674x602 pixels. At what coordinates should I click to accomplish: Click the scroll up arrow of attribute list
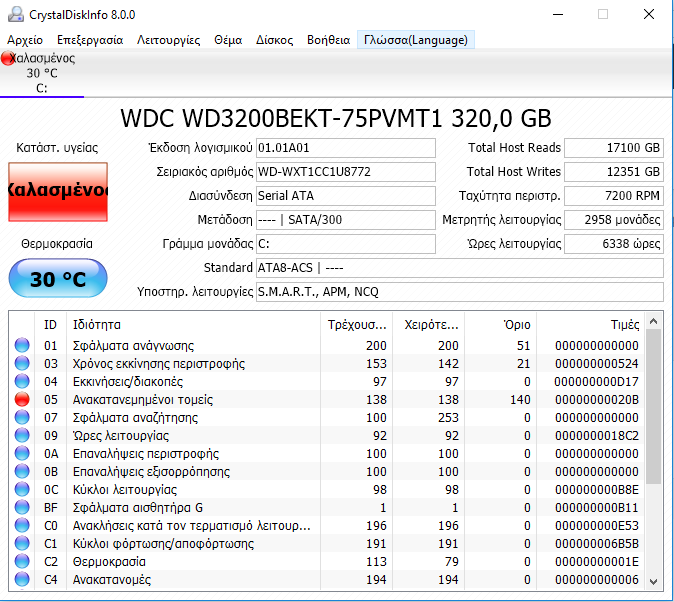click(x=654, y=321)
